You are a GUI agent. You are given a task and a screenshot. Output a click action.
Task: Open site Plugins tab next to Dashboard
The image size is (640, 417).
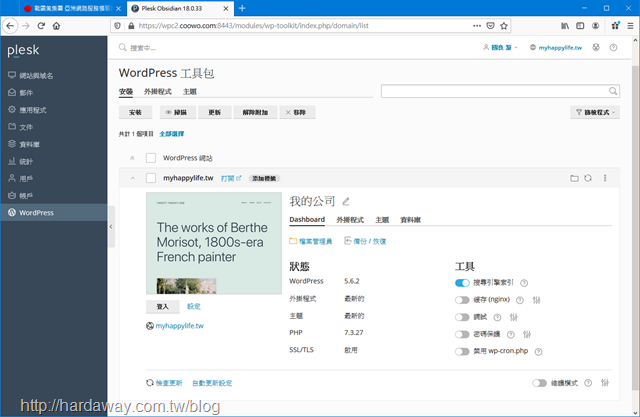click(350, 220)
